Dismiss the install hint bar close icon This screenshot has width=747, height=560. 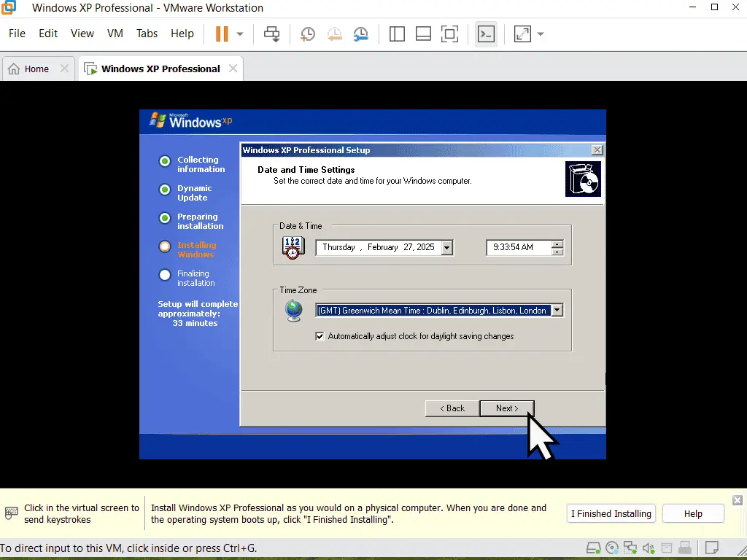pos(738,500)
